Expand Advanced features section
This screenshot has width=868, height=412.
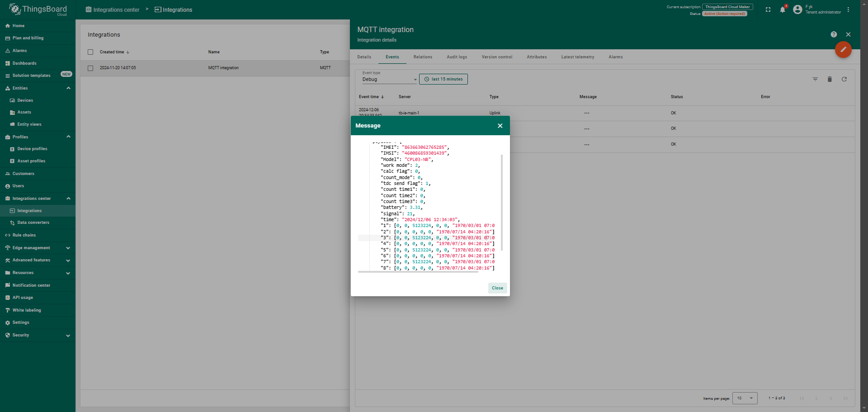[68, 260]
